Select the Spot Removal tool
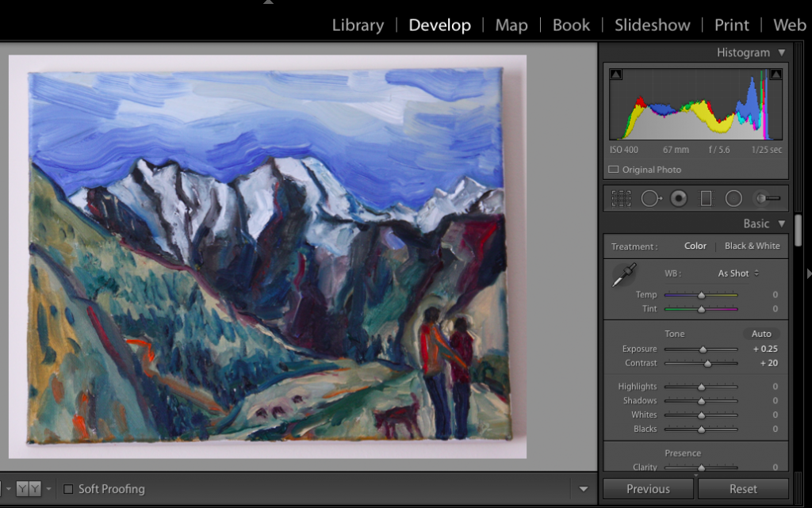This screenshot has width=812, height=508. 650,198
